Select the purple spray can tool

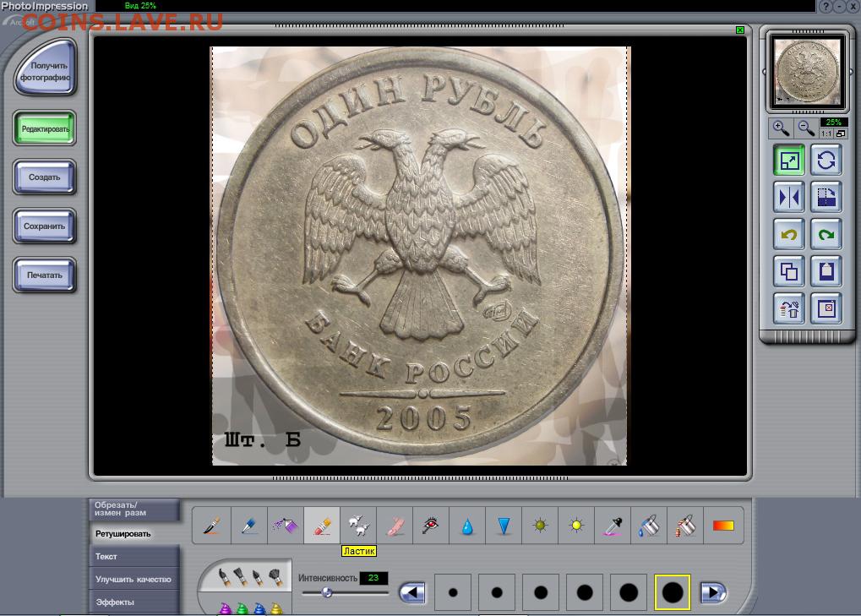[x=285, y=526]
